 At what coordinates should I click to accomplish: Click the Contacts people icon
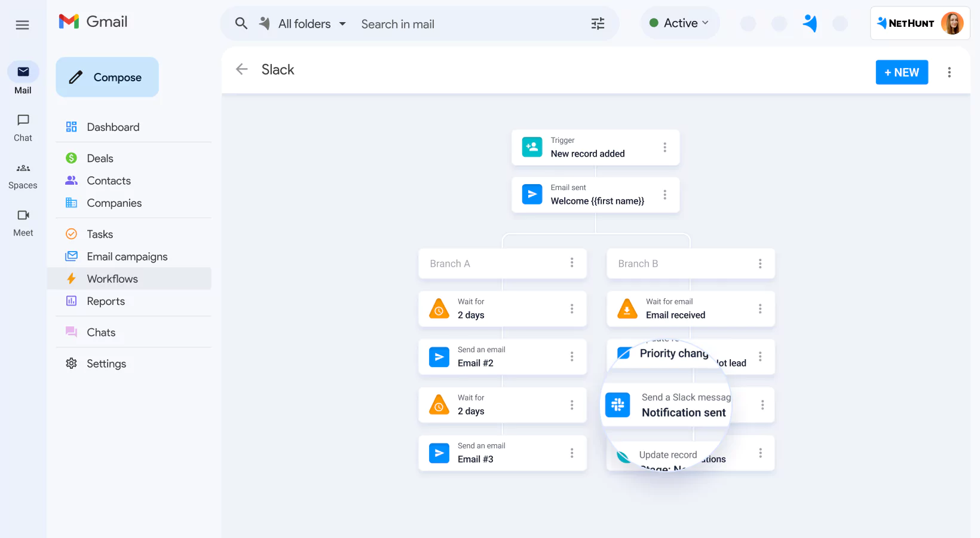71,180
